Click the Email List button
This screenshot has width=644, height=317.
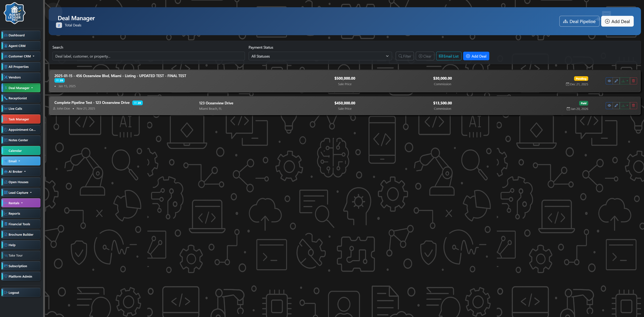[x=448, y=56]
